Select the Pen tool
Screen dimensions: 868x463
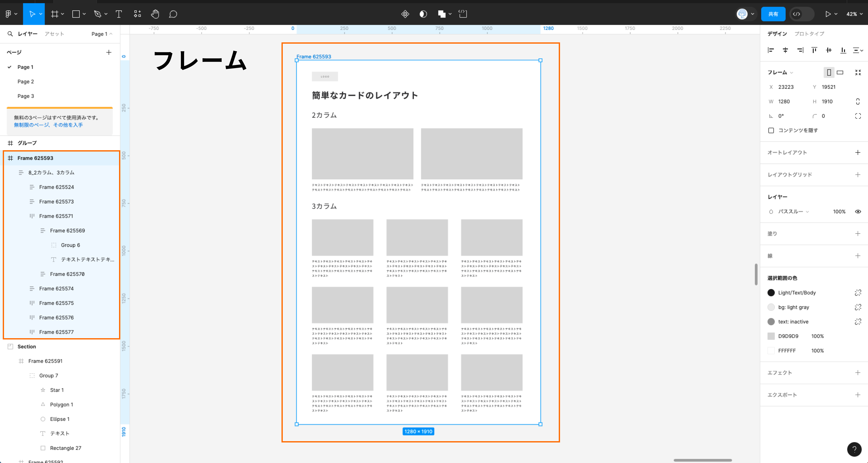[x=98, y=14]
